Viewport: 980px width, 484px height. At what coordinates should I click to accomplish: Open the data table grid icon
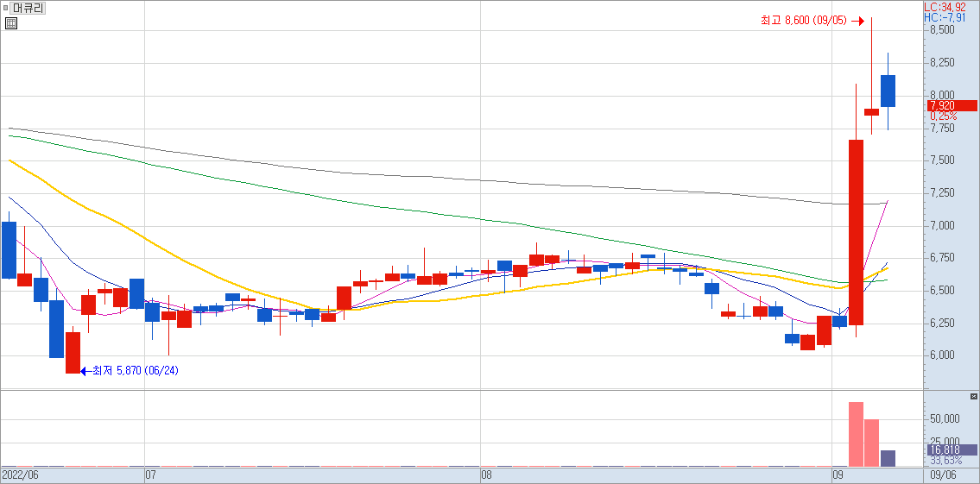[10, 23]
